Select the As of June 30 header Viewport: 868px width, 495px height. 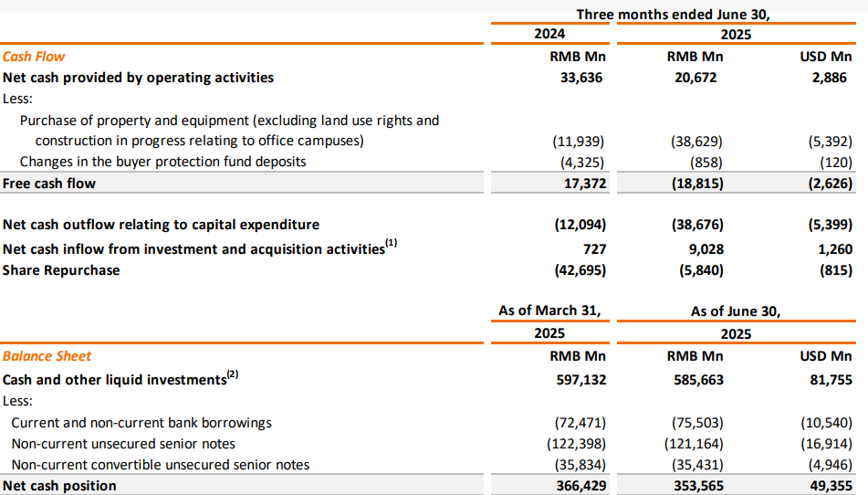[736, 311]
